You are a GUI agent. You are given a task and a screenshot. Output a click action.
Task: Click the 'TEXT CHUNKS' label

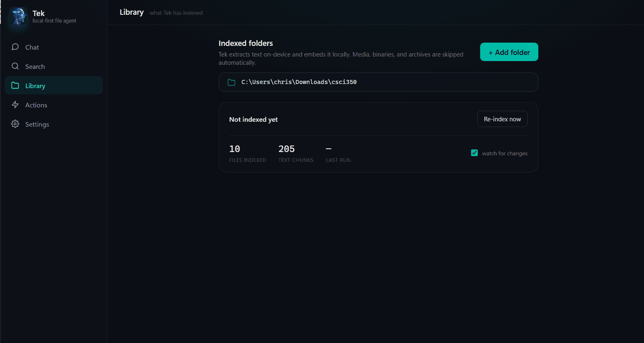[x=296, y=160]
